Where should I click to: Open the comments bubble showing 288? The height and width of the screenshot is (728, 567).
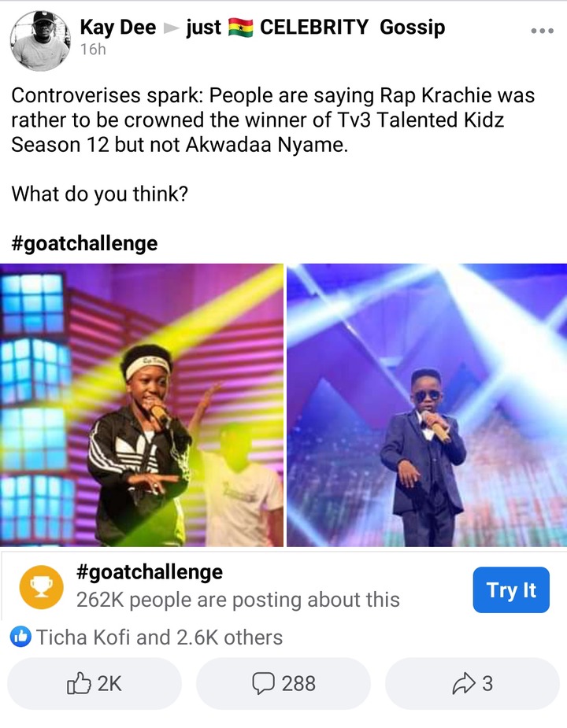click(283, 683)
